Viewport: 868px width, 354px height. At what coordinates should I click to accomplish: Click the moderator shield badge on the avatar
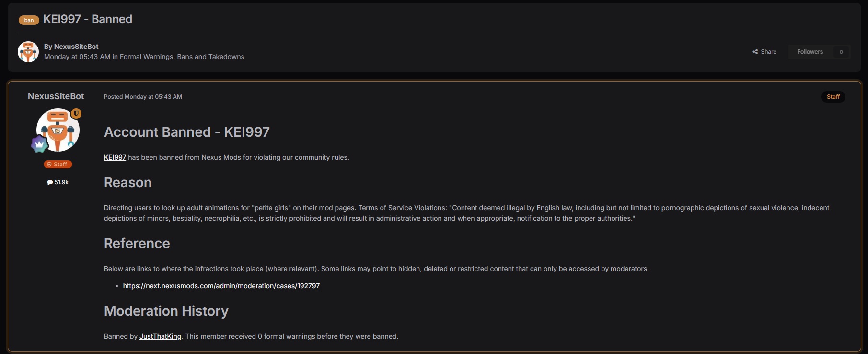[76, 114]
